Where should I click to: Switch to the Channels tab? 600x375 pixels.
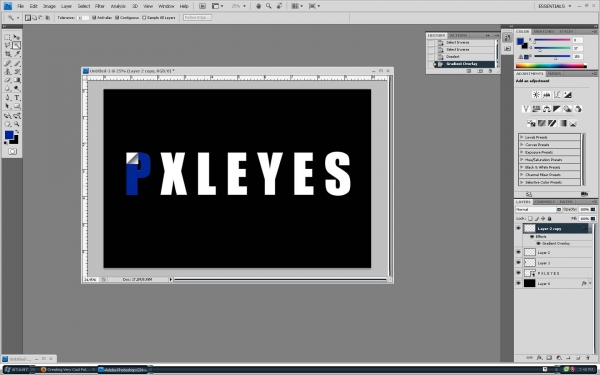pos(545,202)
